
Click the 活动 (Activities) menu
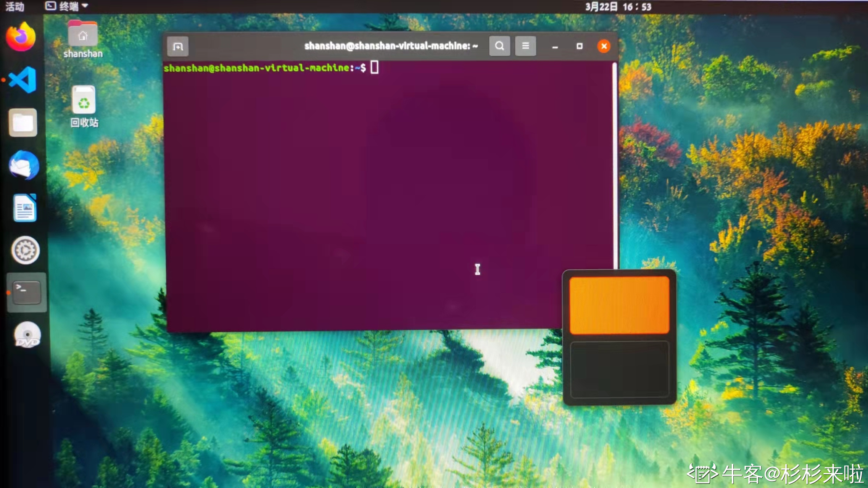pos(15,6)
